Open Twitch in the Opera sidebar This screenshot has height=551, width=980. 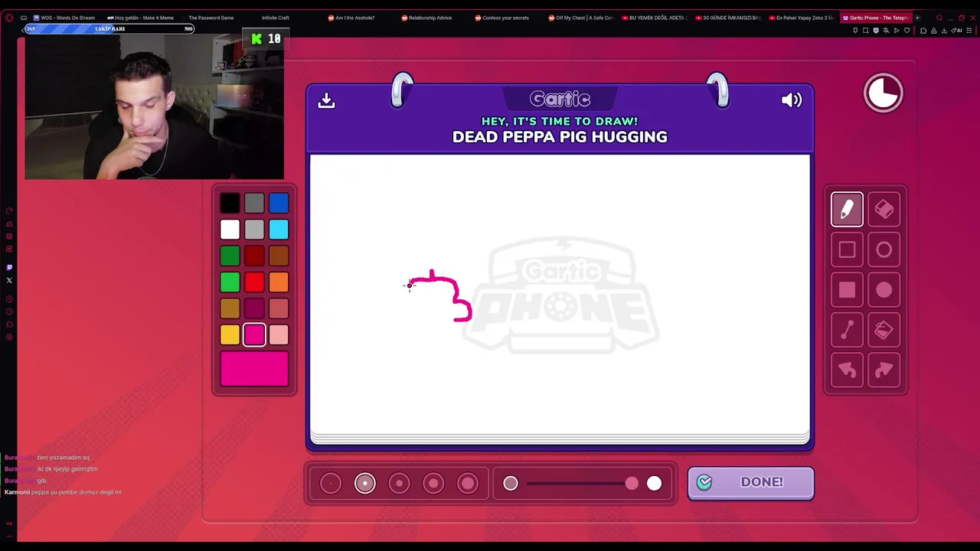[x=9, y=267]
